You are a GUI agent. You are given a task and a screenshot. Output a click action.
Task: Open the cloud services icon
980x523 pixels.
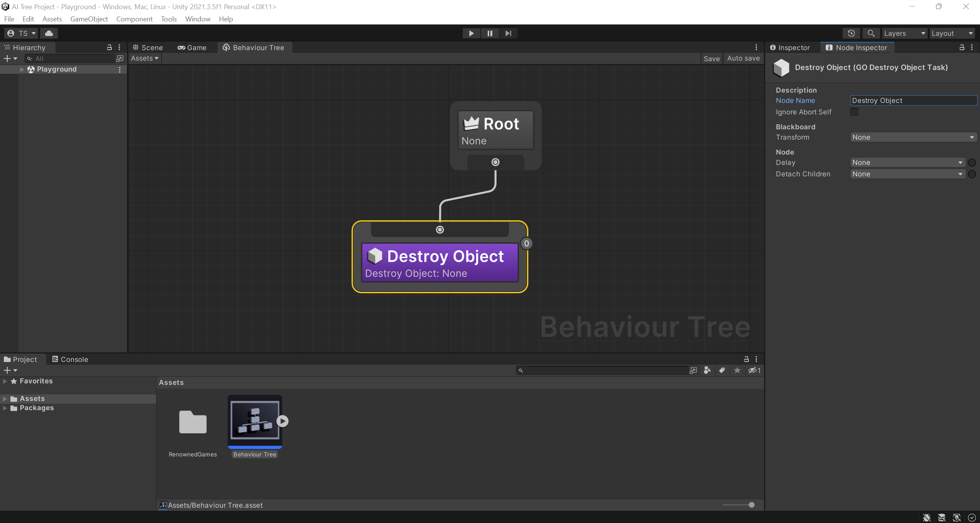49,33
